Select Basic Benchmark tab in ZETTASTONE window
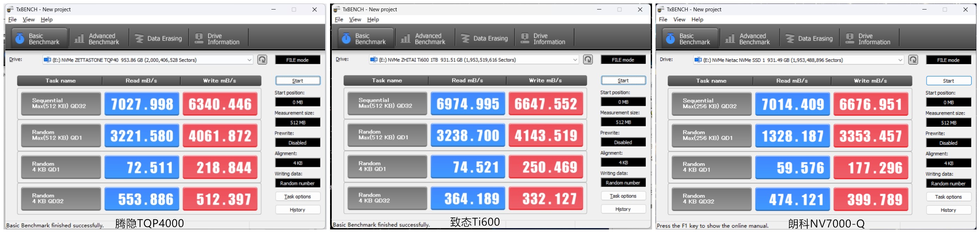The image size is (980, 233). (x=39, y=38)
